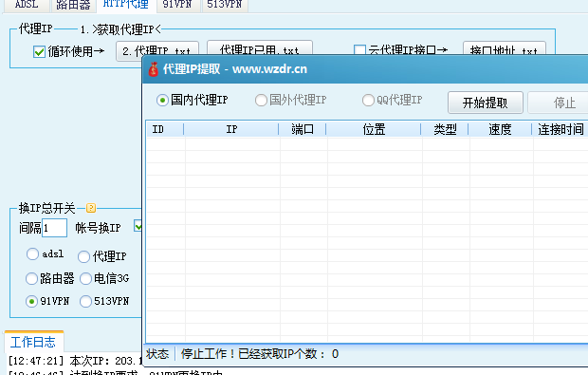
Task: Sort by the 端口 column header
Action: pos(303,129)
